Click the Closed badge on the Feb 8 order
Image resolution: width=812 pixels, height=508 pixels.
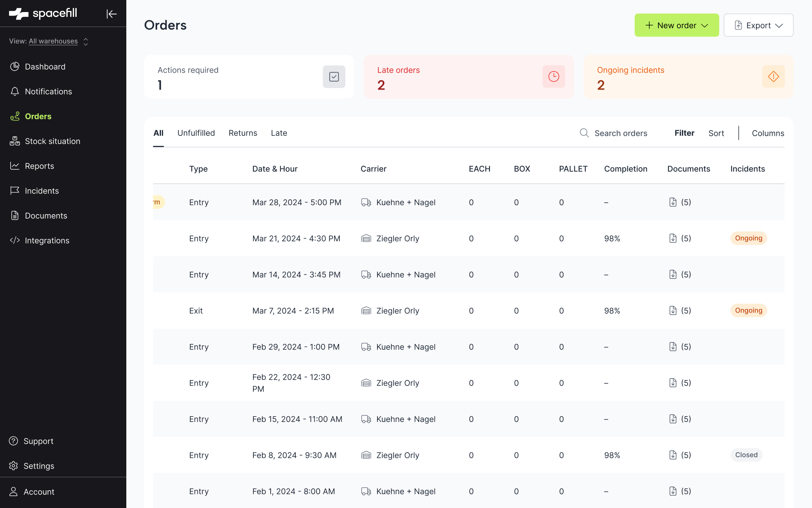pyautogui.click(x=746, y=455)
